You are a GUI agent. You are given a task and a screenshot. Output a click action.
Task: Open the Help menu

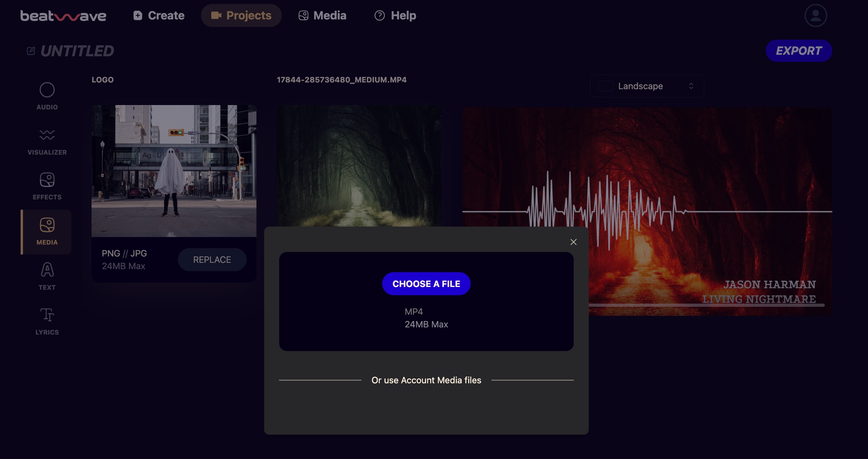click(395, 15)
